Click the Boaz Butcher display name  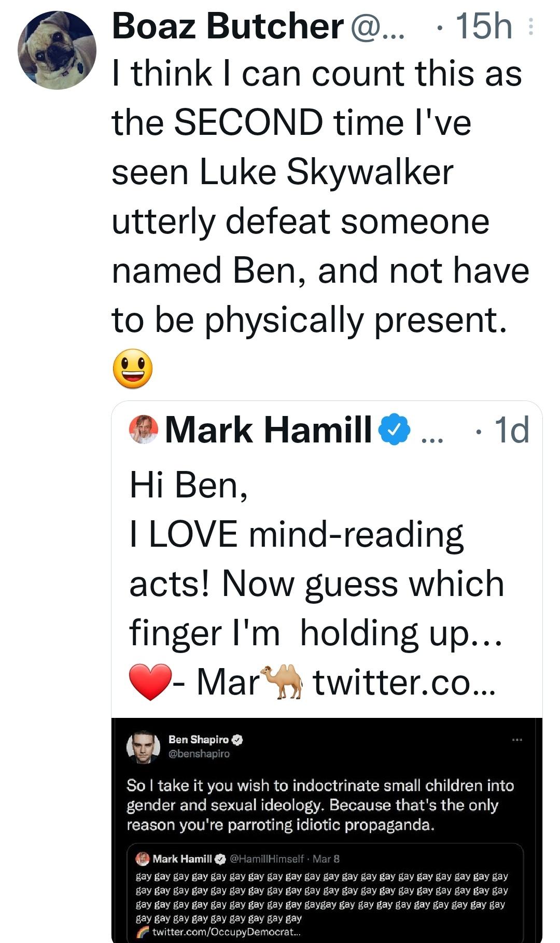pos(228,26)
